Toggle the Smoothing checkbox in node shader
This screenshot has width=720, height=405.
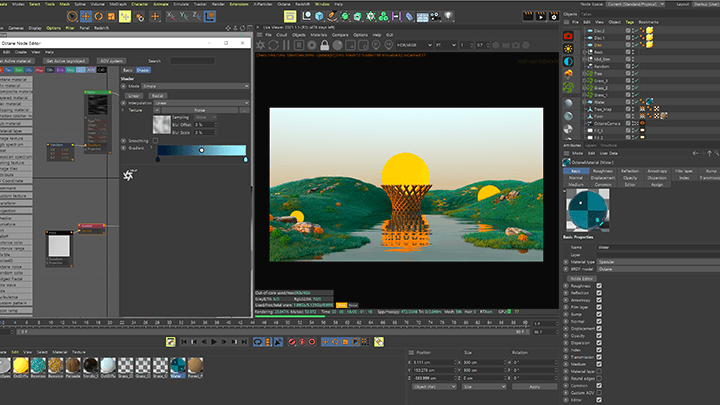pos(155,141)
